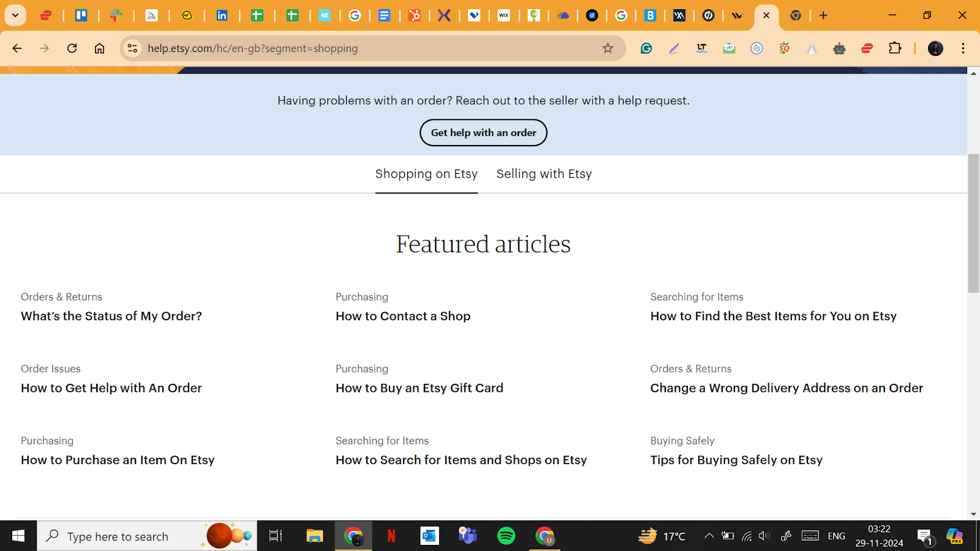The height and width of the screenshot is (551, 980).
Task: Close the current Etsy help tab
Action: coord(766,15)
